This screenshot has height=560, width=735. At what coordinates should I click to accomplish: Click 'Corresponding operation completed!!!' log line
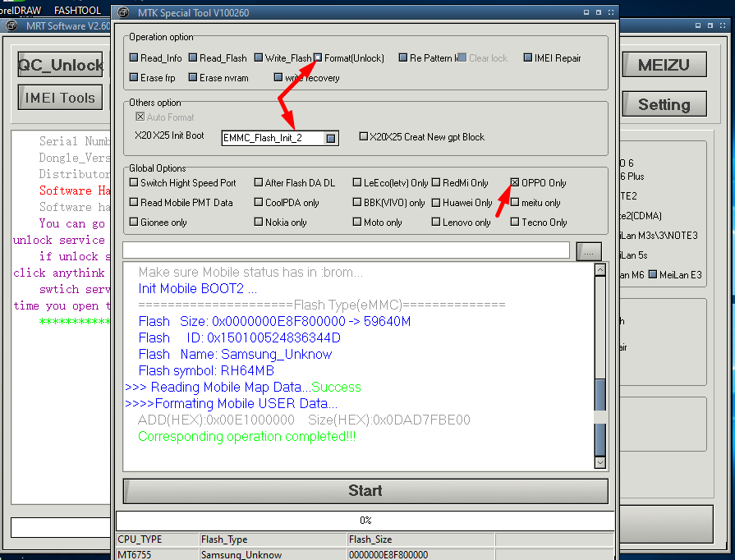click(246, 436)
